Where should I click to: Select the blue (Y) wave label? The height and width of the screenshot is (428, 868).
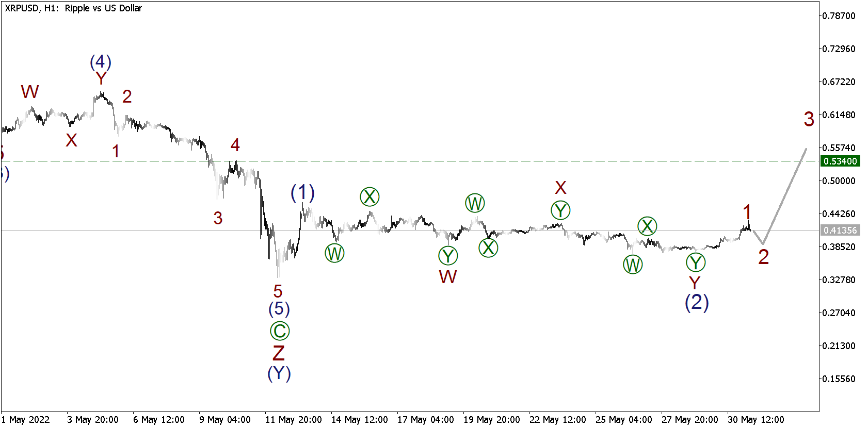(x=279, y=373)
